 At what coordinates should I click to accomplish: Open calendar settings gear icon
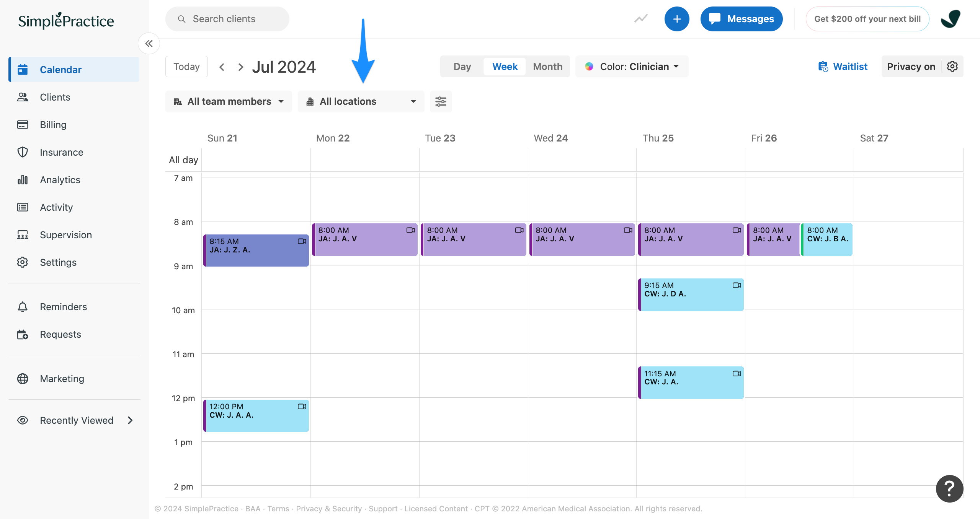(x=952, y=67)
